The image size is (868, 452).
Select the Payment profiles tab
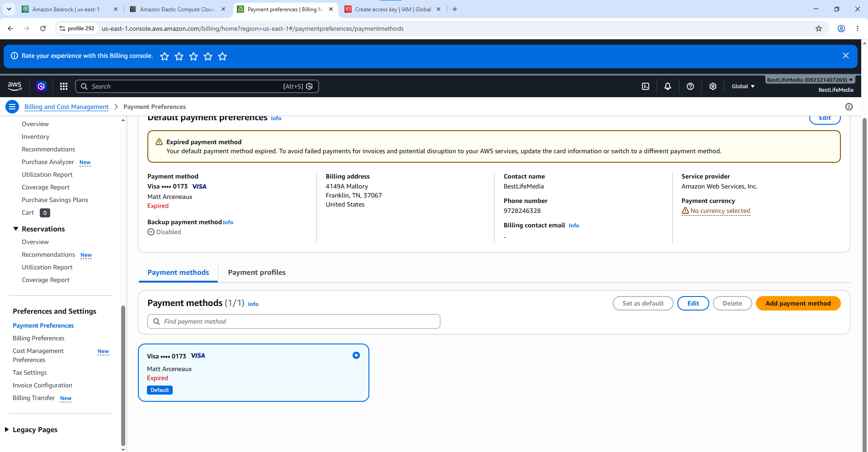tap(257, 273)
